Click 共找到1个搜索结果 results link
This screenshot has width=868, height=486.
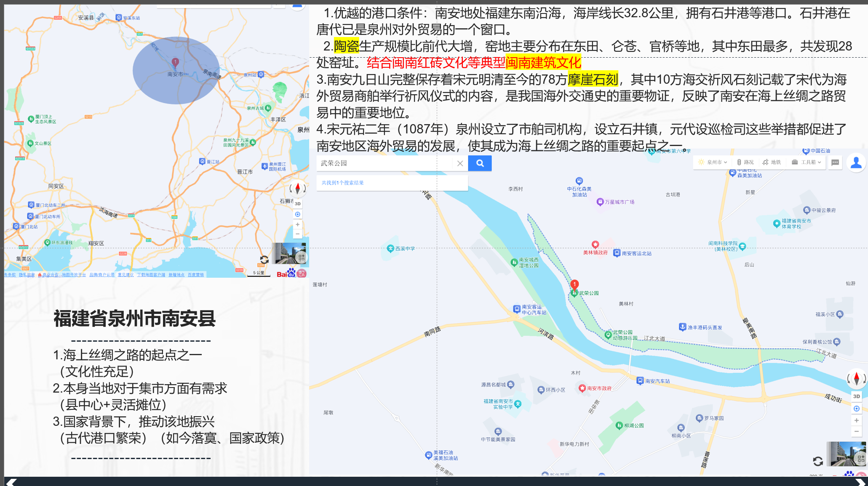pyautogui.click(x=342, y=183)
